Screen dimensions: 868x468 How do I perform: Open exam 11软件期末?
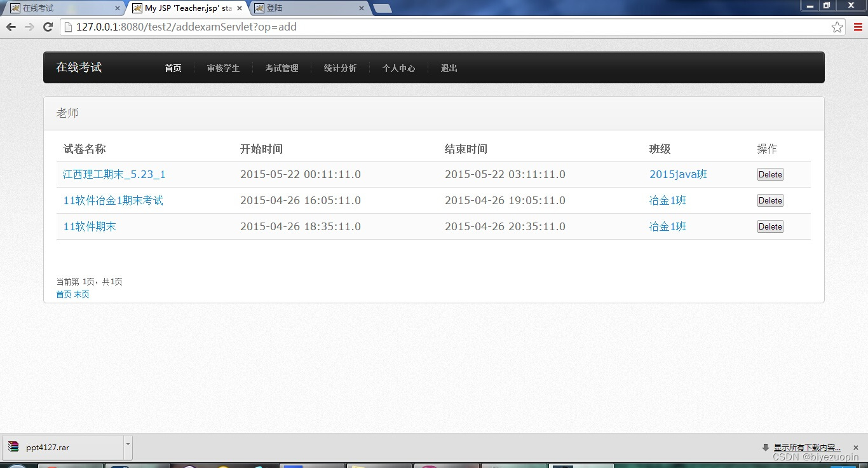[90, 226]
